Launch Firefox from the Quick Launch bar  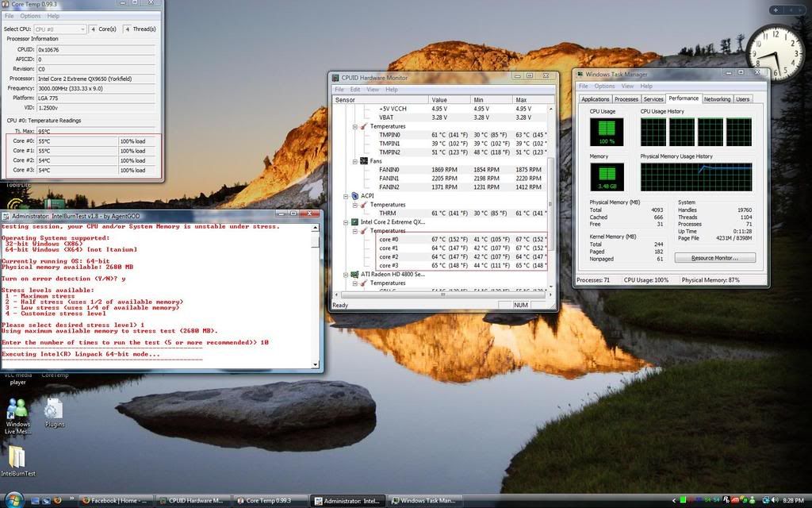[57, 501]
